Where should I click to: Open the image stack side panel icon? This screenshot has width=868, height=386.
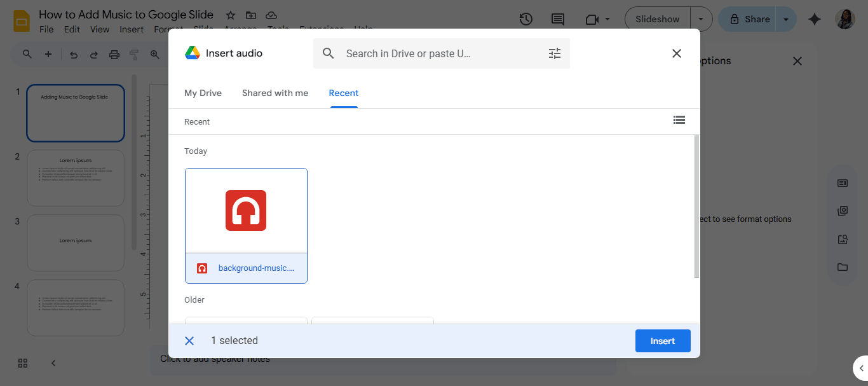[x=843, y=211]
